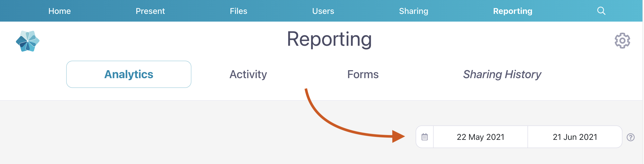The image size is (644, 164).
Task: Open Files from the top bar
Action: point(238,11)
